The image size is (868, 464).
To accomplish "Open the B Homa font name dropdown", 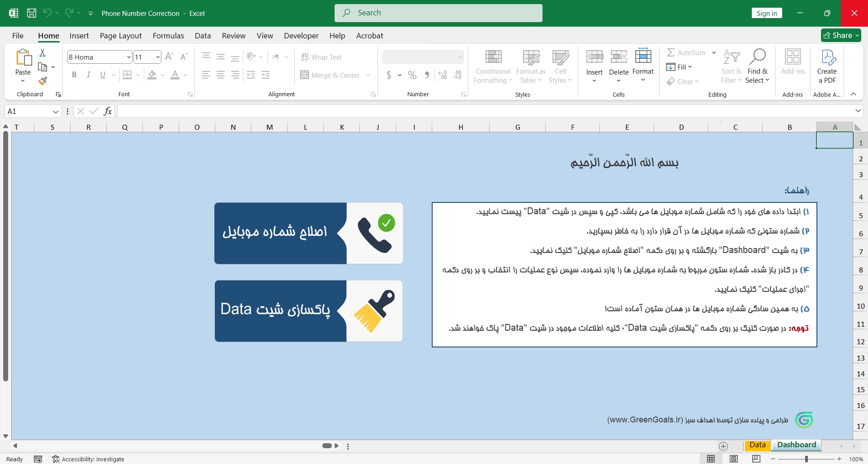I will (129, 57).
